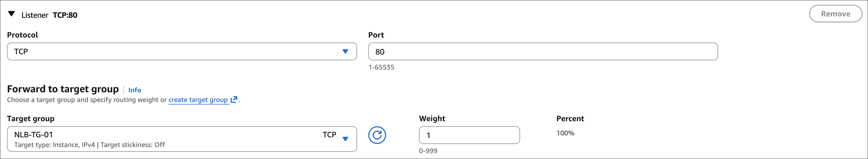
Task: Open the Info link beside Forward heading
Action: pyautogui.click(x=135, y=90)
